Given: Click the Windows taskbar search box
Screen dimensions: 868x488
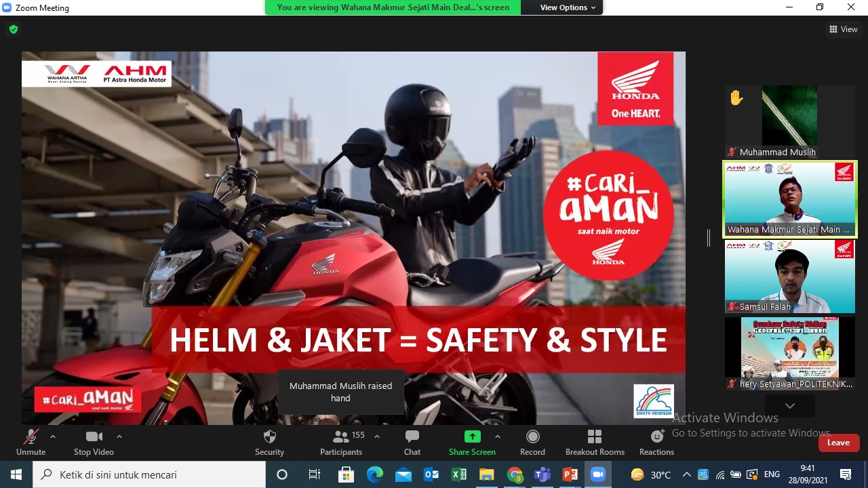Looking at the screenshot, I should 149,474.
